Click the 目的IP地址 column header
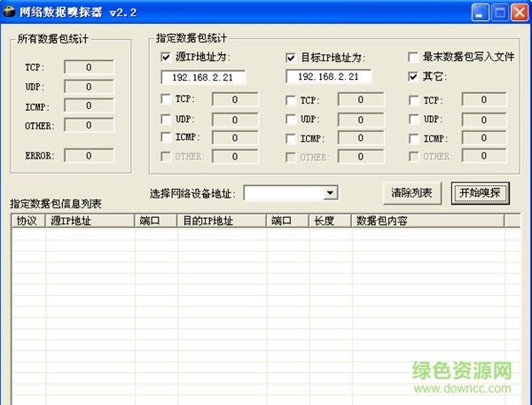 tap(222, 221)
